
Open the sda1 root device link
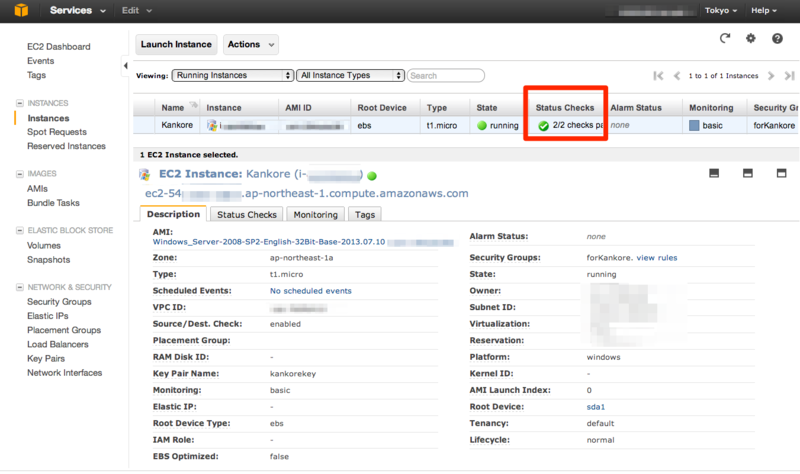tap(595, 407)
